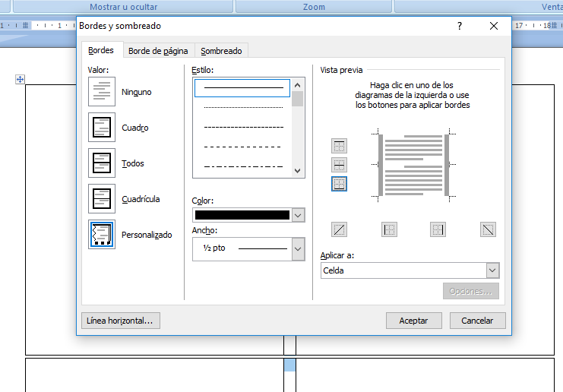This screenshot has width=563, height=392.
Task: Toggle the inner horizontal border button
Action: click(x=340, y=165)
